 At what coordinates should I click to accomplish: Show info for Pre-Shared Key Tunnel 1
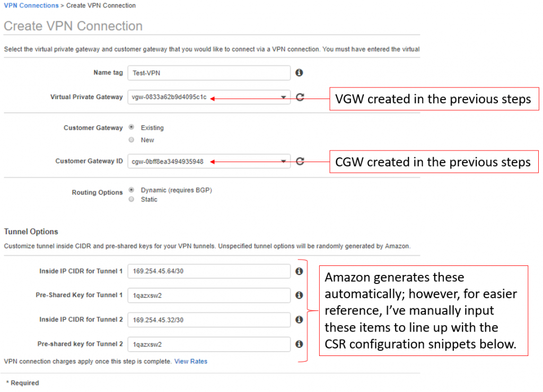(x=299, y=295)
